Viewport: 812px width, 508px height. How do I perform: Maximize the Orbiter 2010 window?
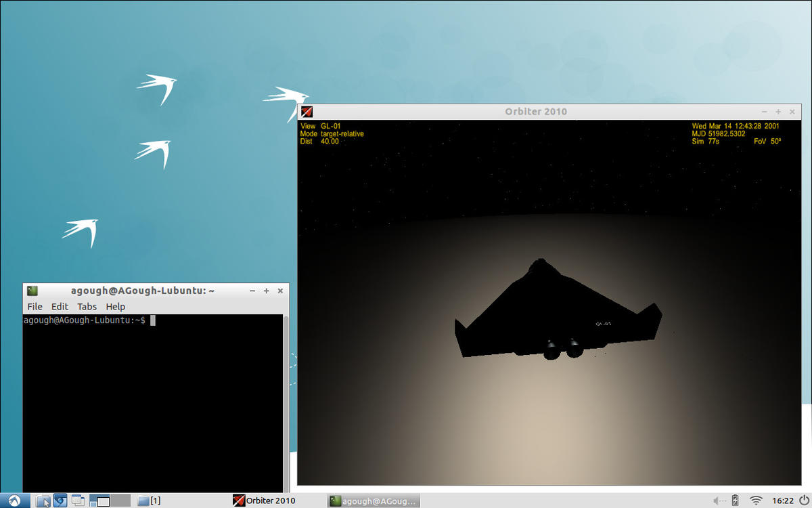[779, 112]
